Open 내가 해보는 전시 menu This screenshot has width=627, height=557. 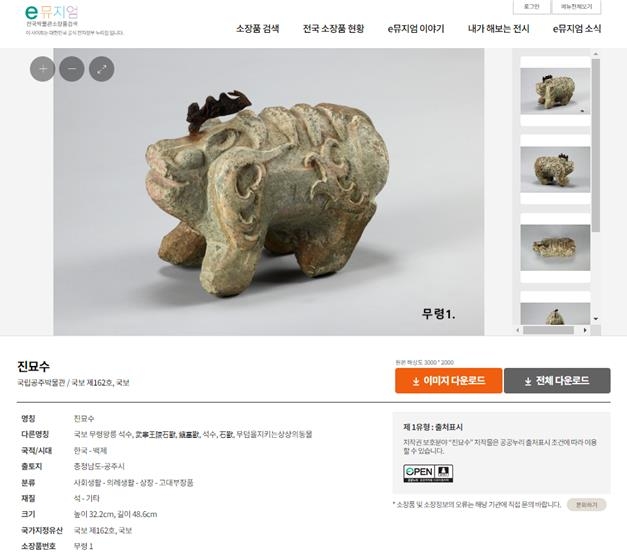point(499,29)
